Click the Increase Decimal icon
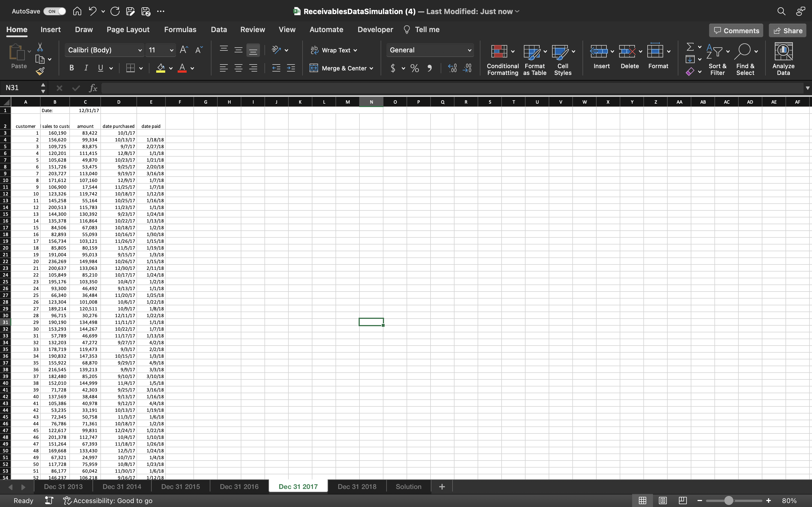The height and width of the screenshot is (507, 812). click(452, 68)
